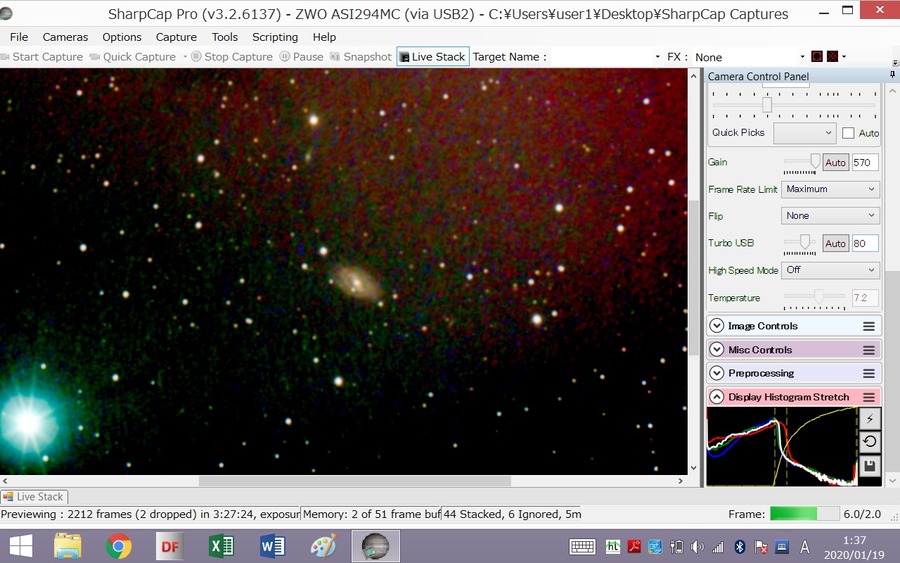Pin the Camera Control Panel
This screenshot has height=563, width=900.
893,76
